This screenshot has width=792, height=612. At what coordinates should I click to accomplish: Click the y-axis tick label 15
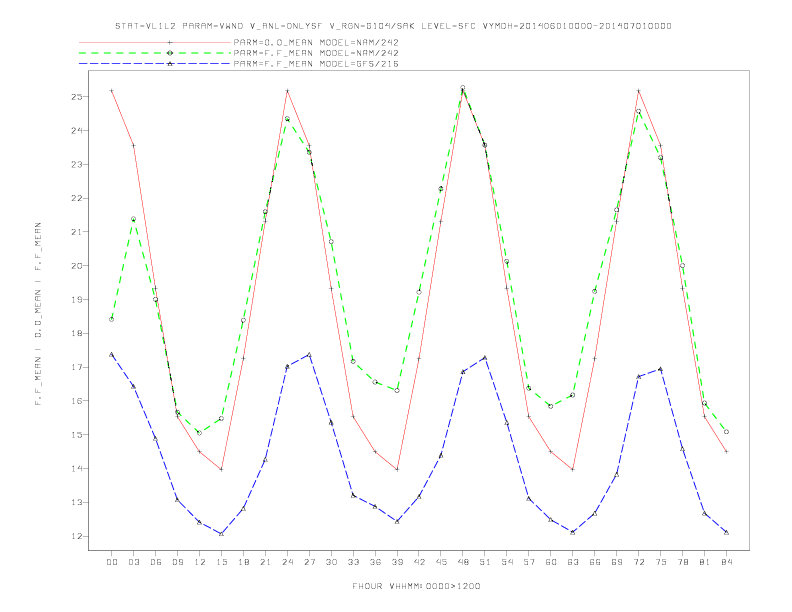pos(77,435)
